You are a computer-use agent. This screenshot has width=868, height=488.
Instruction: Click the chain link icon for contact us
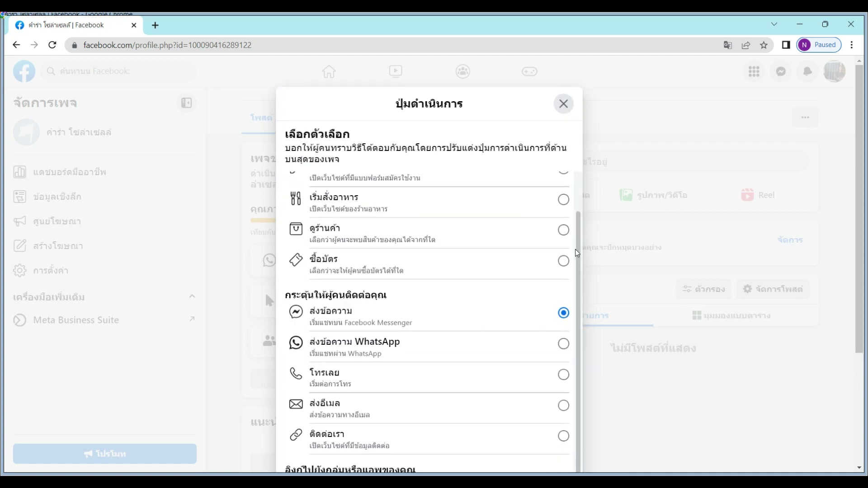(x=296, y=435)
